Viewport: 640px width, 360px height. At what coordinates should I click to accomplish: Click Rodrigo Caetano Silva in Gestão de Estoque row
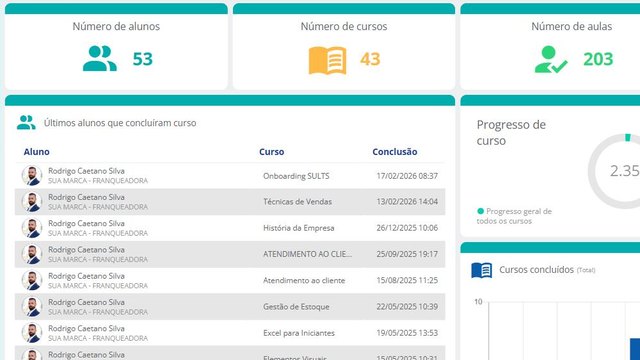coord(86,302)
